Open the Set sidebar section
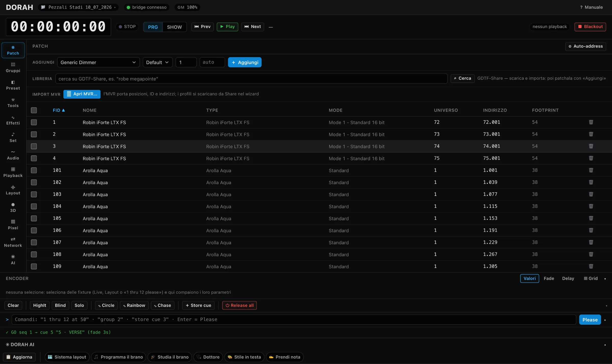612x364 pixels. [13, 138]
